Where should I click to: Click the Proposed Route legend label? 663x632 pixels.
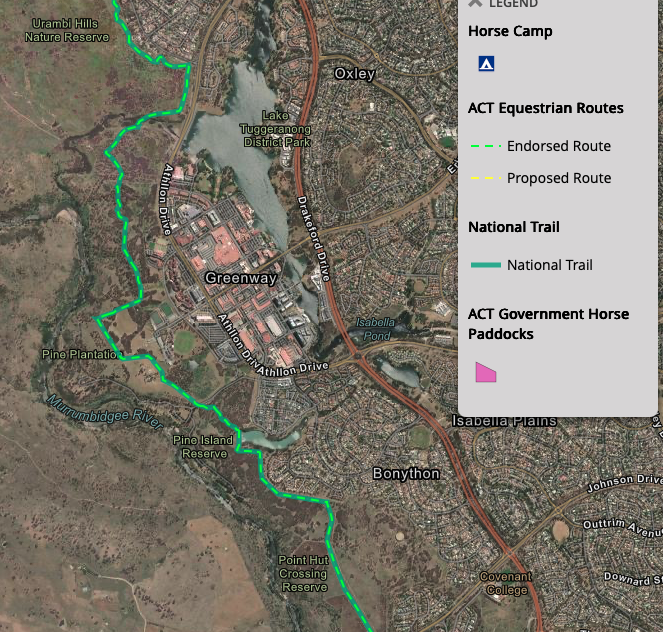point(558,178)
